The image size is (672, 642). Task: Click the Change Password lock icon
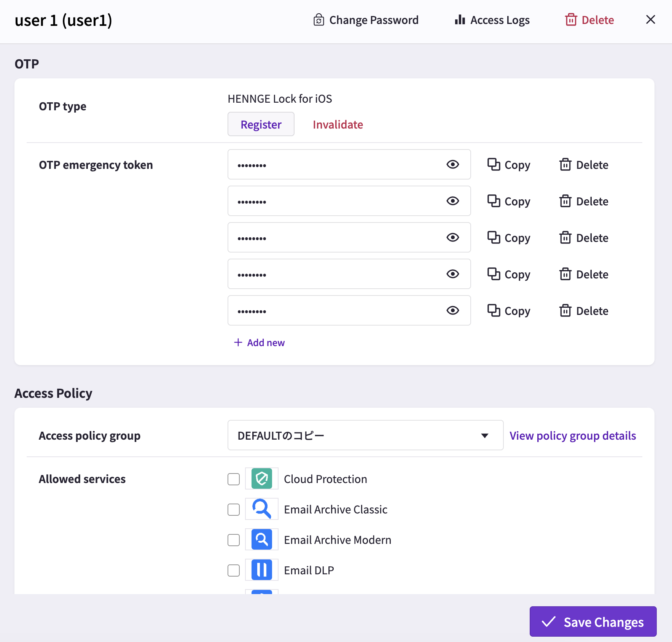318,20
